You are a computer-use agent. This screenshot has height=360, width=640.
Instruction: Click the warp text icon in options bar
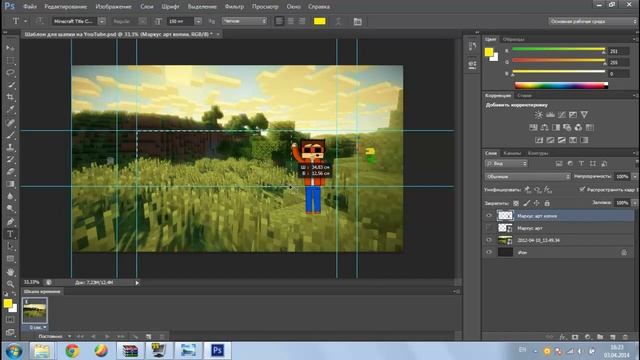338,21
